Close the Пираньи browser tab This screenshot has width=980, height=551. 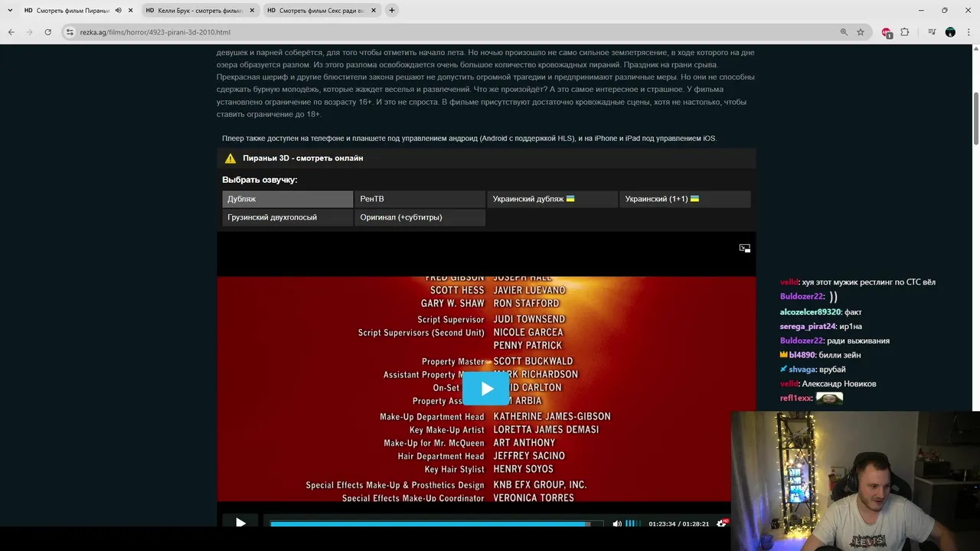[131, 11]
